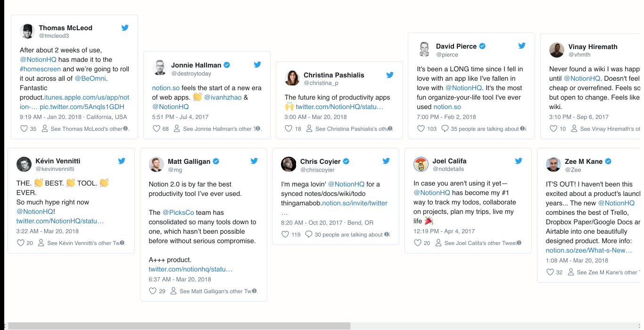The width and height of the screenshot is (644, 330).
Task: Like Kévin Vennitti's tweet with heart icon
Action: (x=21, y=243)
